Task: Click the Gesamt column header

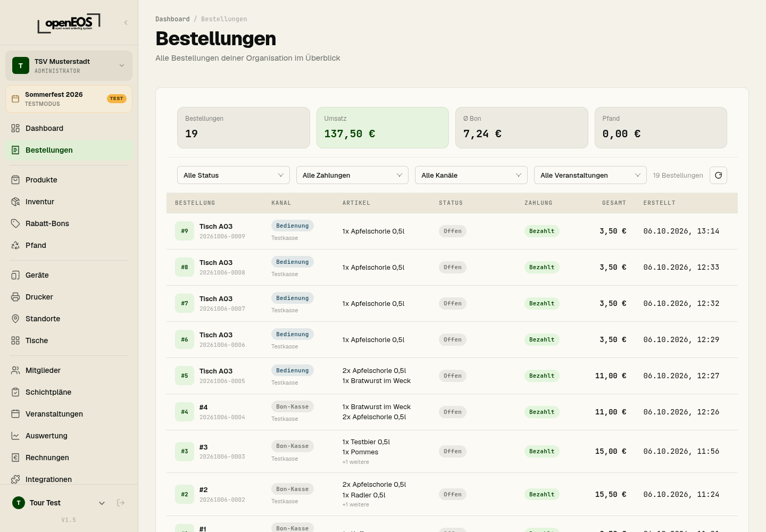Action: click(x=614, y=203)
